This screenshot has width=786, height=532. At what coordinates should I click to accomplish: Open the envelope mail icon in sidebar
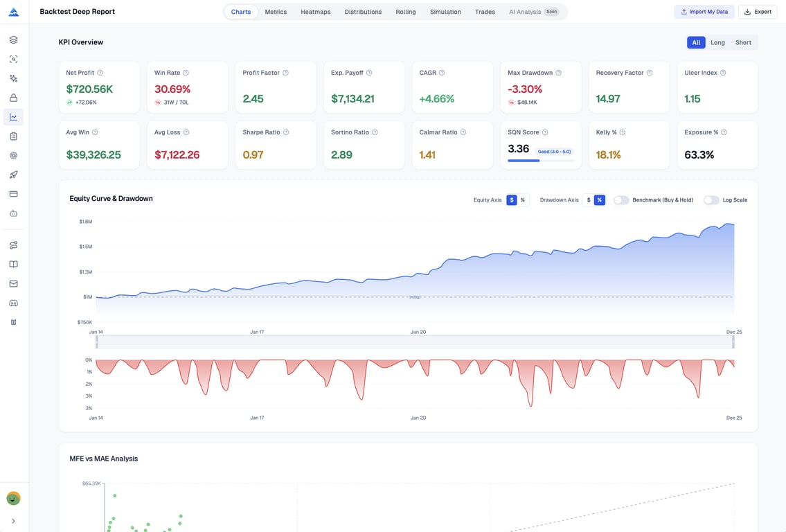13,283
